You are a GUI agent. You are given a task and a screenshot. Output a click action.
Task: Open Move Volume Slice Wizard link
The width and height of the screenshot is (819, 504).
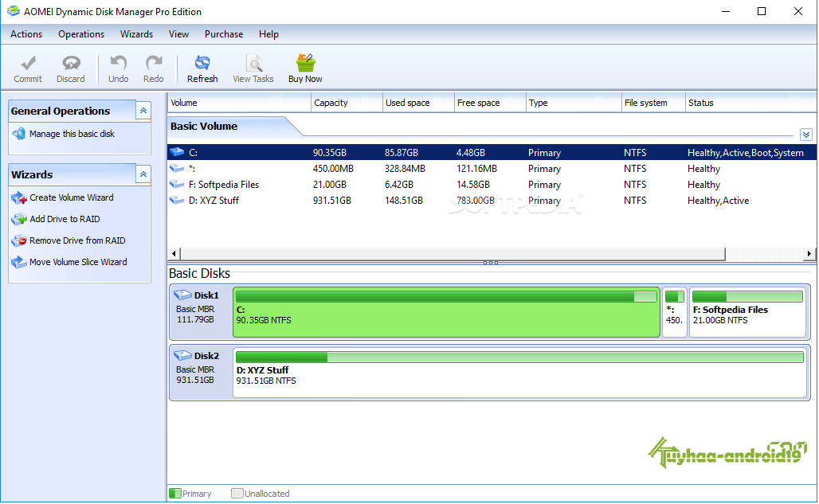pos(78,262)
